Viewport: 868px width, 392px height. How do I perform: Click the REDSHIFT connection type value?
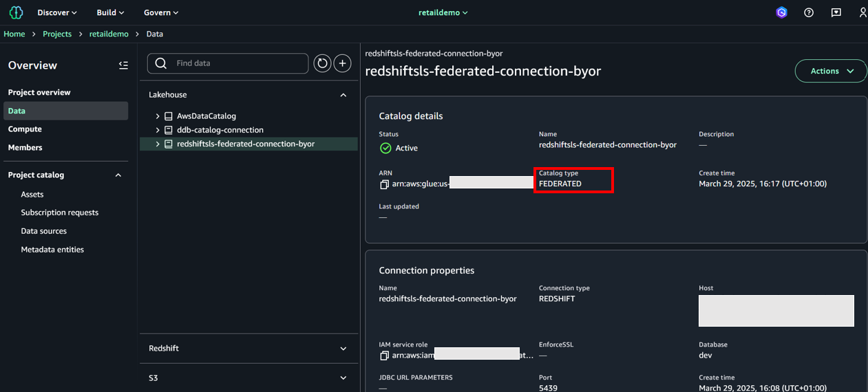pos(557,298)
